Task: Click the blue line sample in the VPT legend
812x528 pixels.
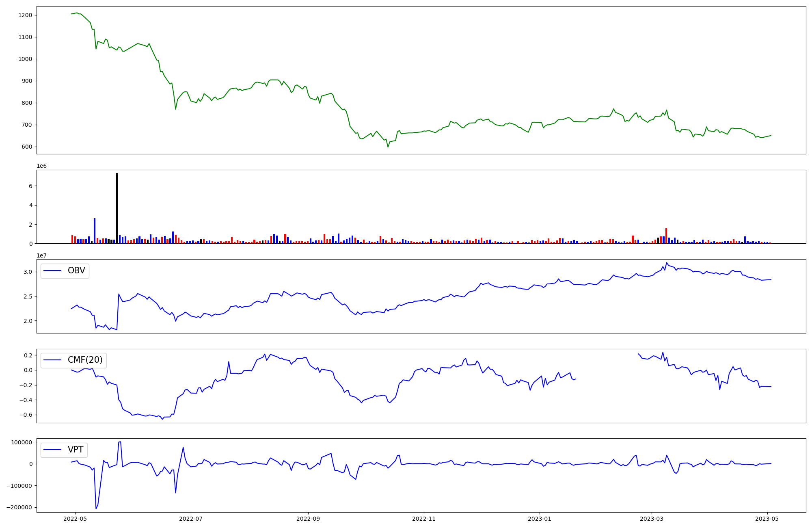Action: [52, 450]
